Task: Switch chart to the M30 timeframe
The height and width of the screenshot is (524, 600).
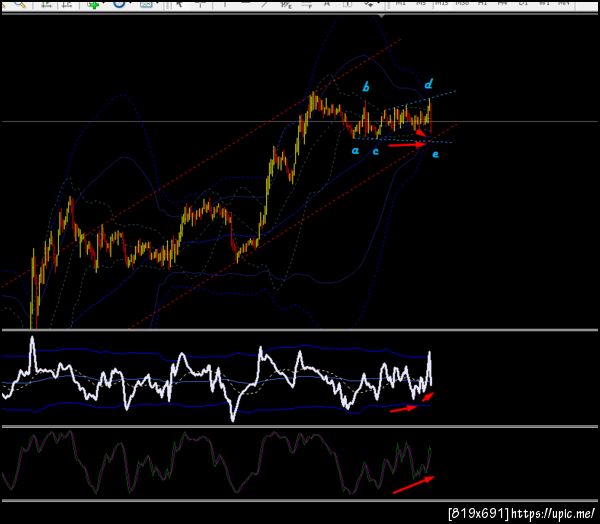Action: 462,3
